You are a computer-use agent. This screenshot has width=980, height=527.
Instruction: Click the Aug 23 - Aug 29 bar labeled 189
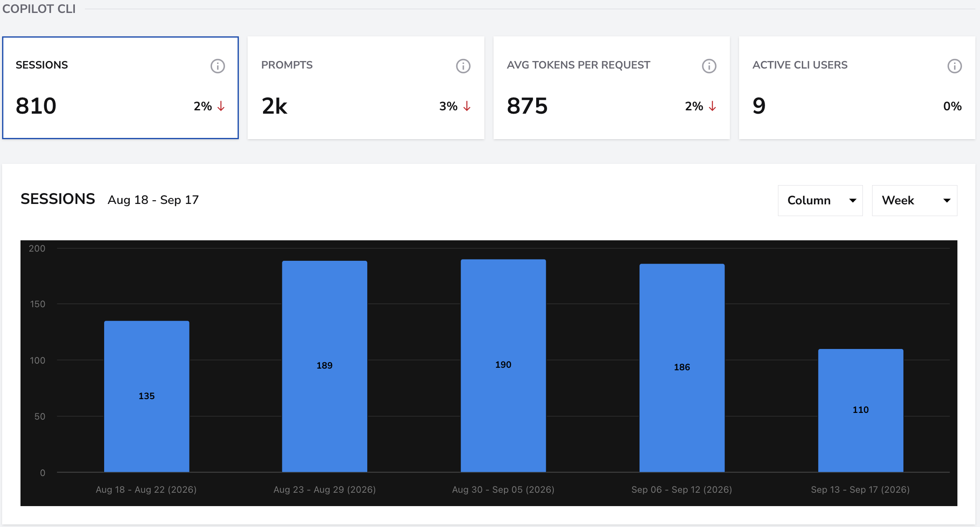click(325, 366)
